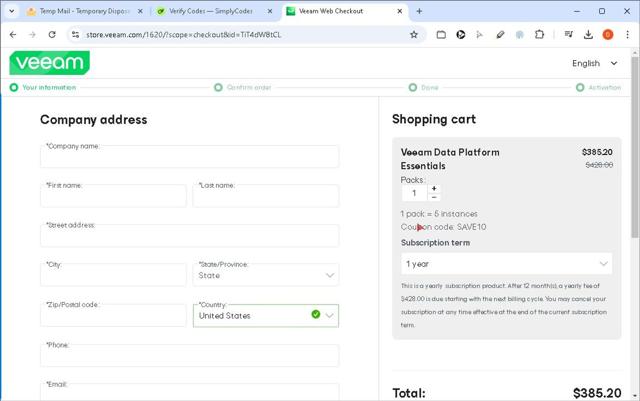Click Activation progress step
Image resolution: width=640 pixels, height=401 pixels.
tap(598, 87)
